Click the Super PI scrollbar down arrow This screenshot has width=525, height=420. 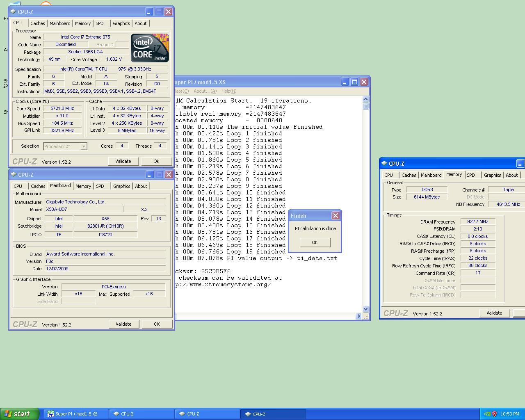click(x=366, y=309)
